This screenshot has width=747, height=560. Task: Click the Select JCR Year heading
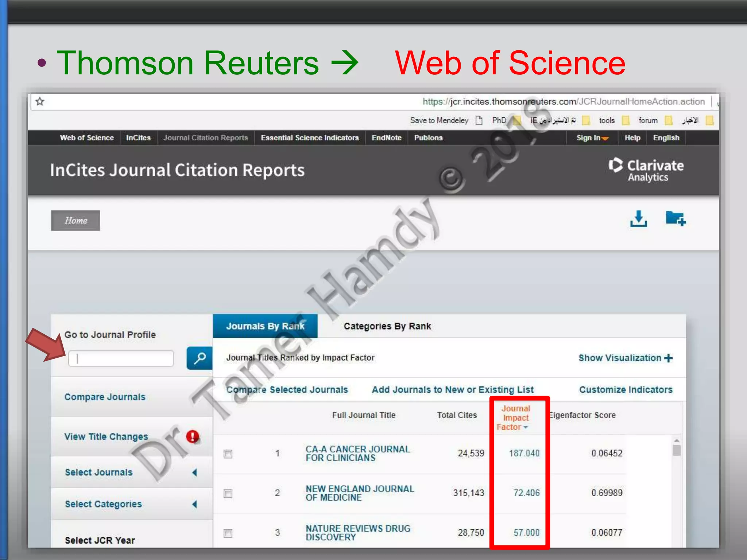coord(100,540)
